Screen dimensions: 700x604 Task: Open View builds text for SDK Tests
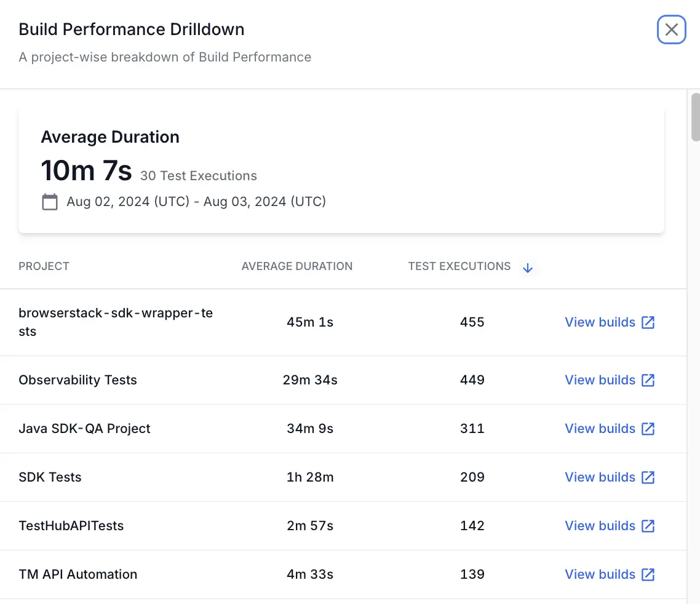tap(600, 477)
